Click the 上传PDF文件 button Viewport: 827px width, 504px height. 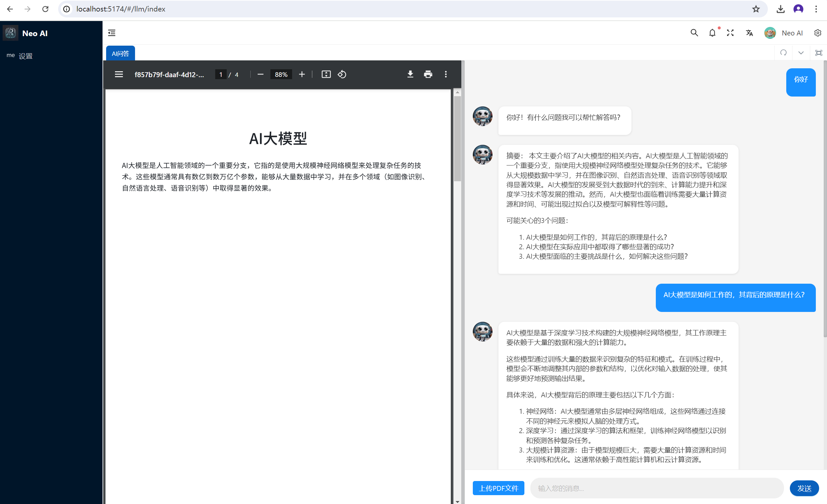[498, 488]
